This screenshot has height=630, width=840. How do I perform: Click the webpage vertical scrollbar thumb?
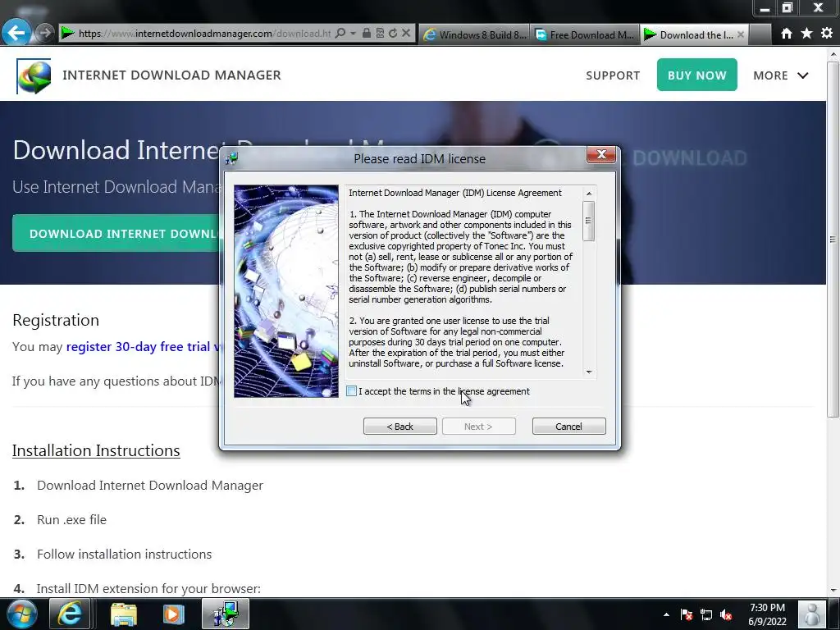(833, 239)
